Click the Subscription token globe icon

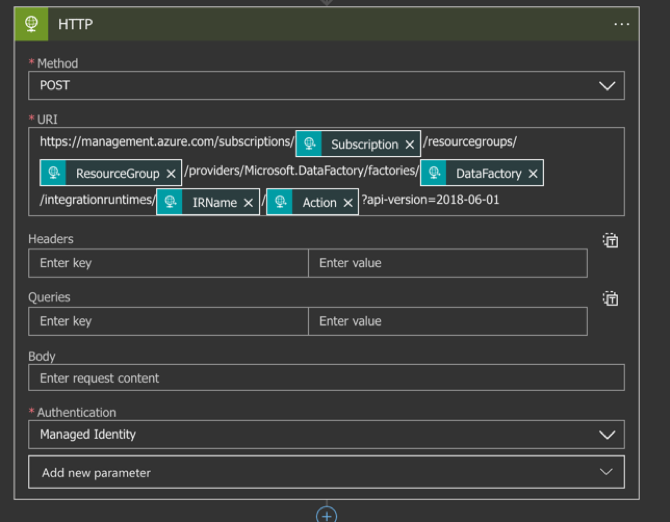tap(309, 144)
